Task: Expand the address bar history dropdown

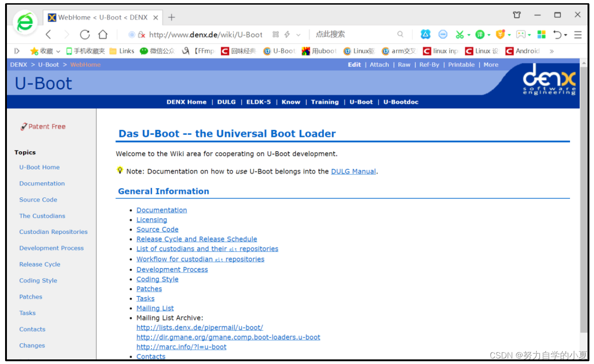Action: tap(298, 35)
